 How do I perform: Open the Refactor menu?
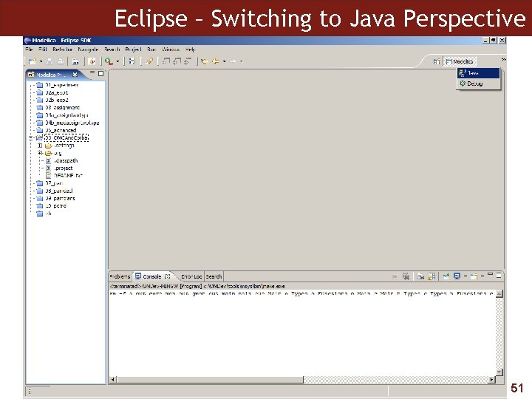(x=62, y=50)
